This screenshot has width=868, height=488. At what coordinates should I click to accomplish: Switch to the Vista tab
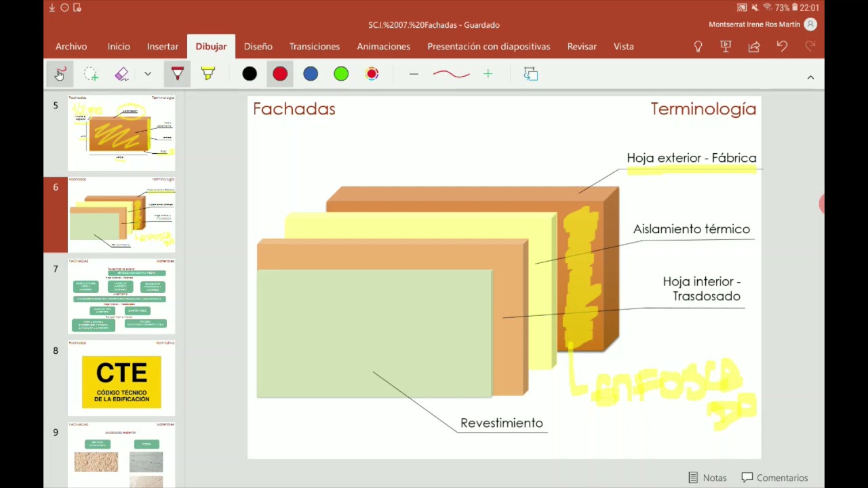(x=624, y=46)
